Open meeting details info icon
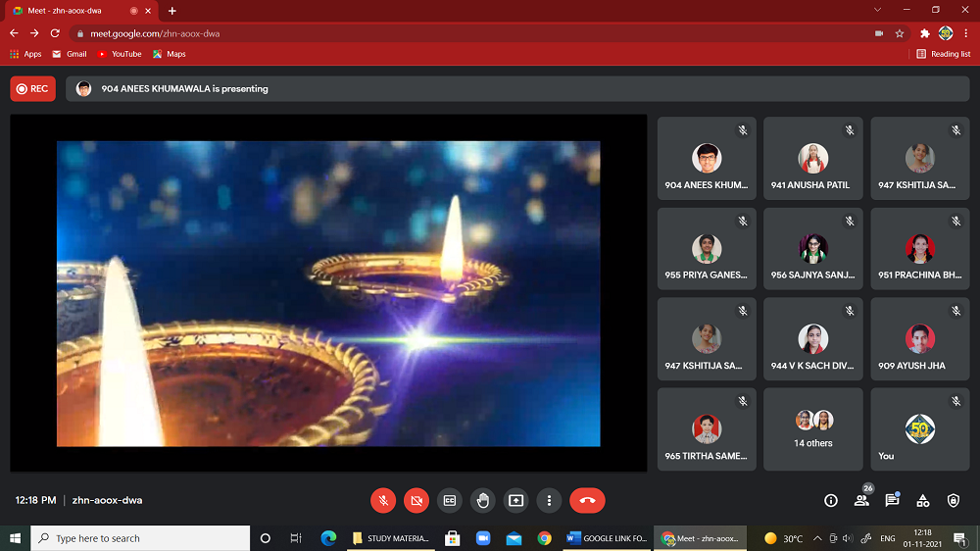The height and width of the screenshot is (551, 980). (x=831, y=500)
